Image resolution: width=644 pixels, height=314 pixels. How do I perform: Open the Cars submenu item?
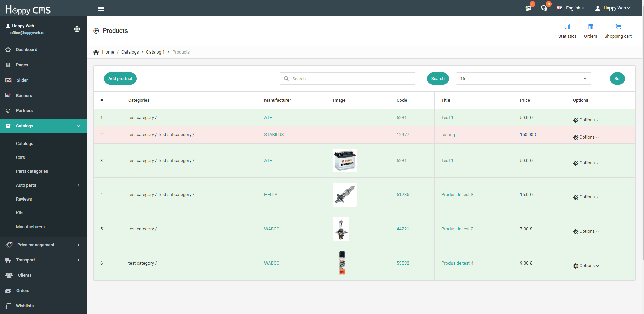(20, 158)
